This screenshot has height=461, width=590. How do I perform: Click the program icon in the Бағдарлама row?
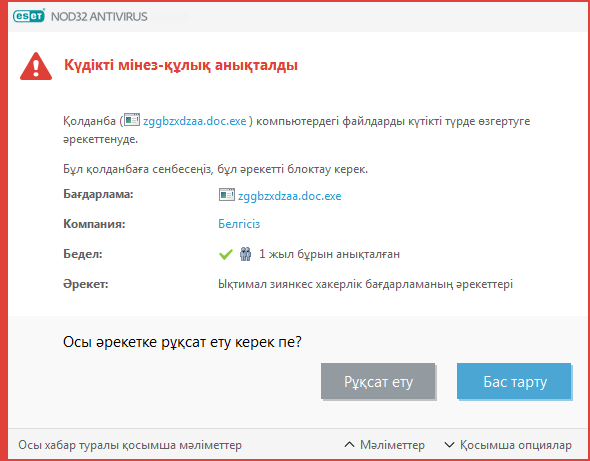point(227,195)
